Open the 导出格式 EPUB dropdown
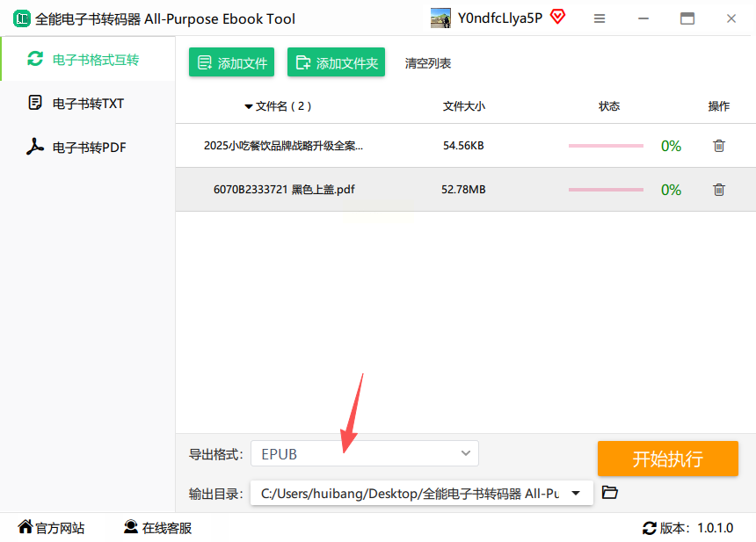Viewport: 756px width, 542px height. 365,453
